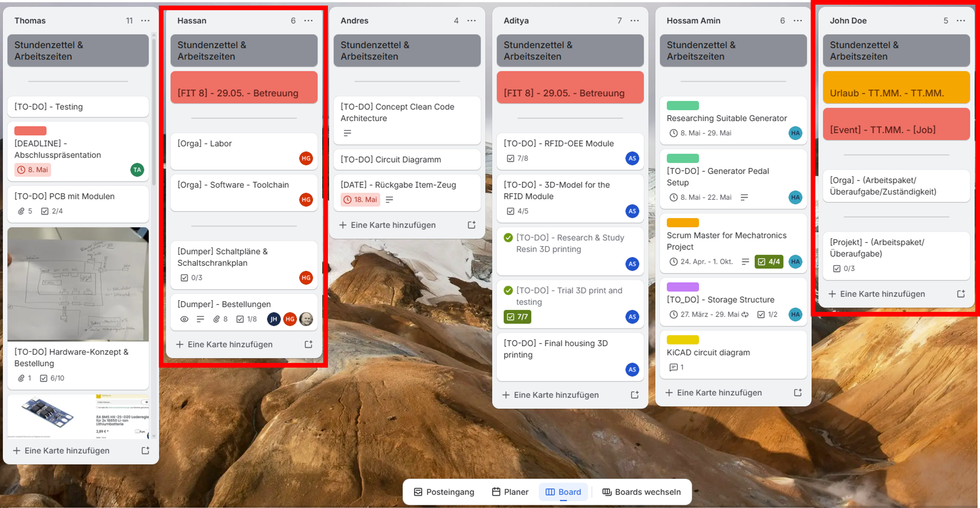Create card from template in Aditya list
This screenshot has width=980, height=508.
(x=635, y=395)
